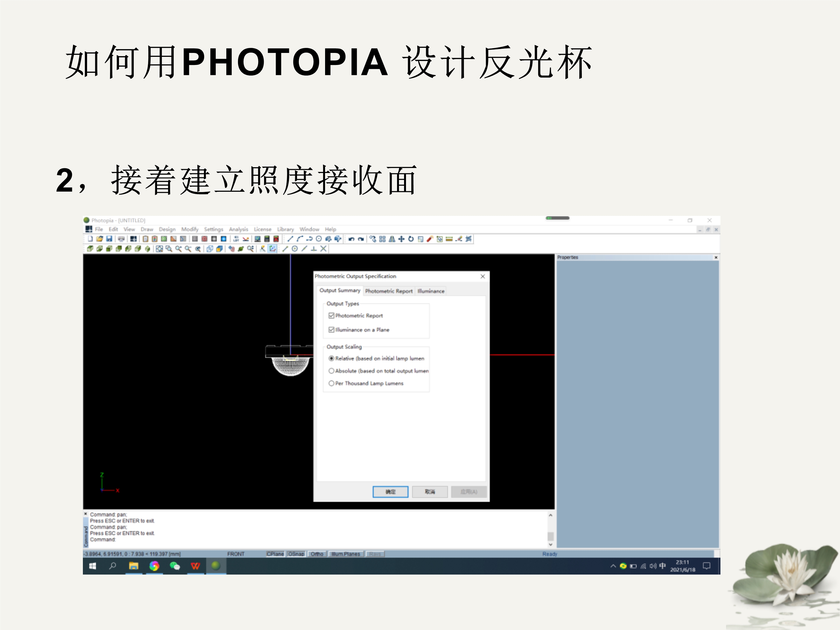Click the draw Circle tool icon

coord(319,239)
